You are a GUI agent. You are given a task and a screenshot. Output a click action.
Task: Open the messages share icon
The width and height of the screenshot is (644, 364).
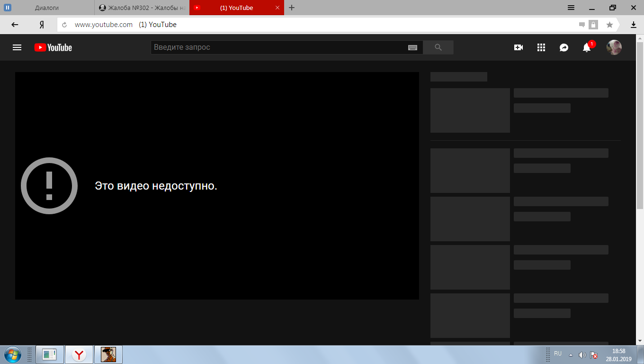[564, 47]
